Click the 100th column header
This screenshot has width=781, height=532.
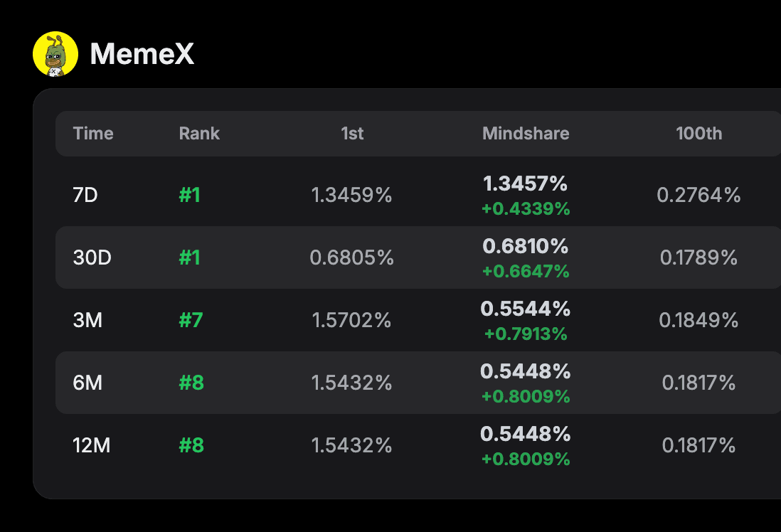pos(698,134)
